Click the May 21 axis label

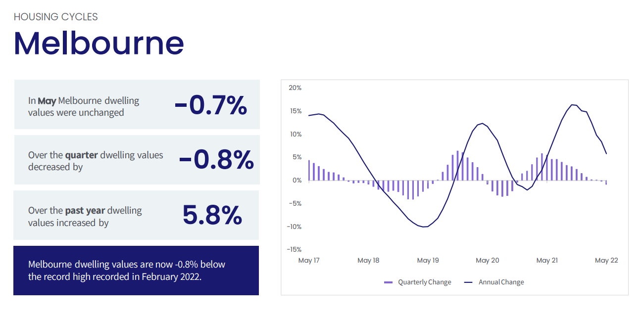547,261
